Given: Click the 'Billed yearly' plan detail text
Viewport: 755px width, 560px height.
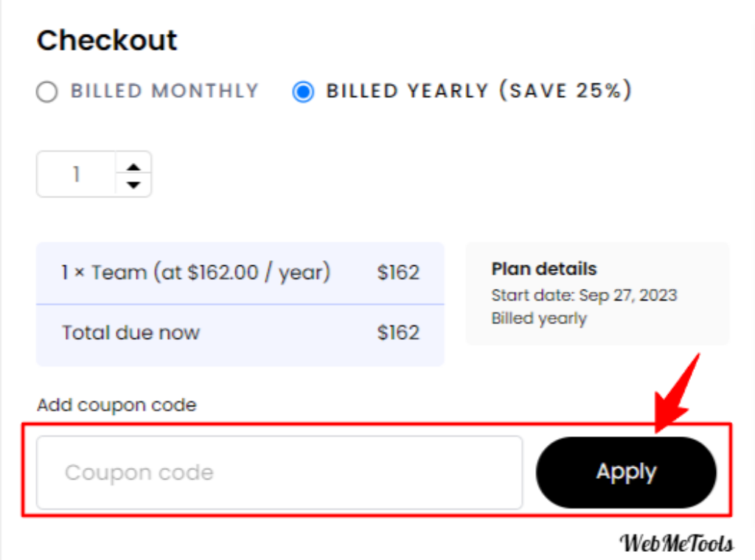Looking at the screenshot, I should (539, 318).
